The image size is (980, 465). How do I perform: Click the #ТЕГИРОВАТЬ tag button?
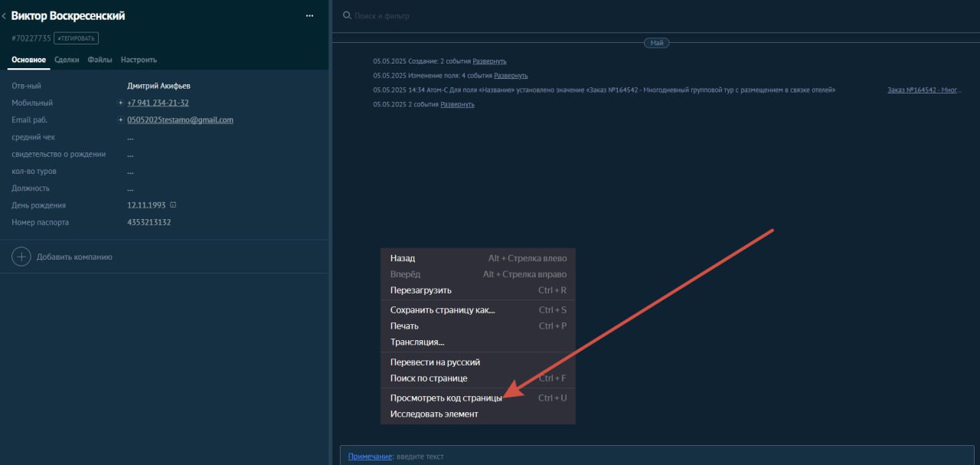point(76,38)
